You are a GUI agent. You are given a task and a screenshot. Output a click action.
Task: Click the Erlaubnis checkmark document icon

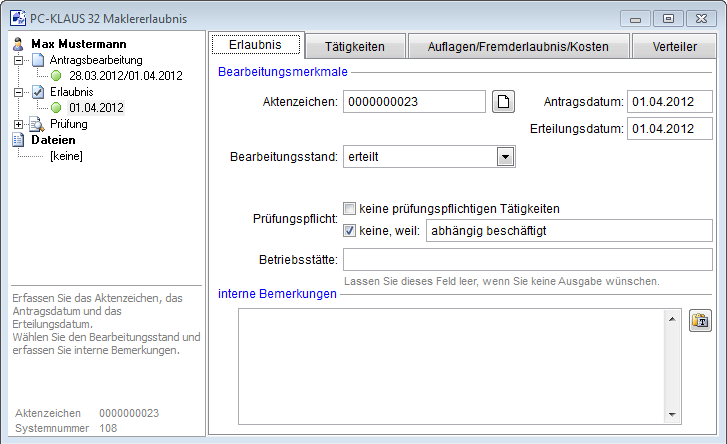(x=38, y=92)
